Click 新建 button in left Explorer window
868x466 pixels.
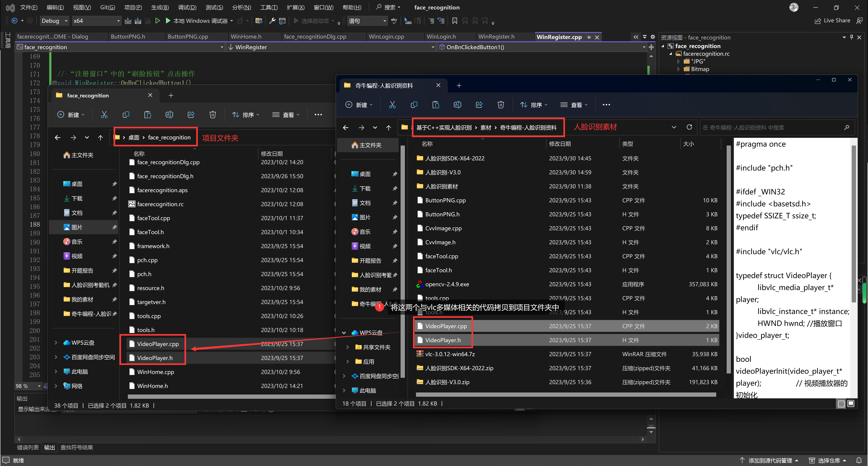71,115
